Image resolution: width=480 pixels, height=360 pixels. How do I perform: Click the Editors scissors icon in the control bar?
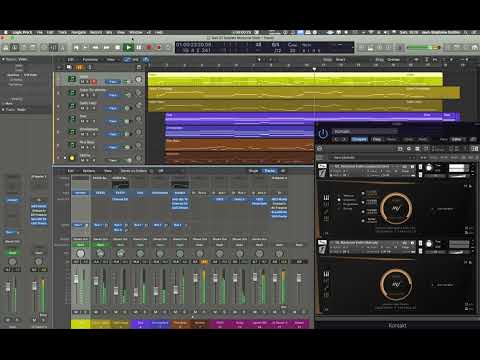[x=62, y=47]
